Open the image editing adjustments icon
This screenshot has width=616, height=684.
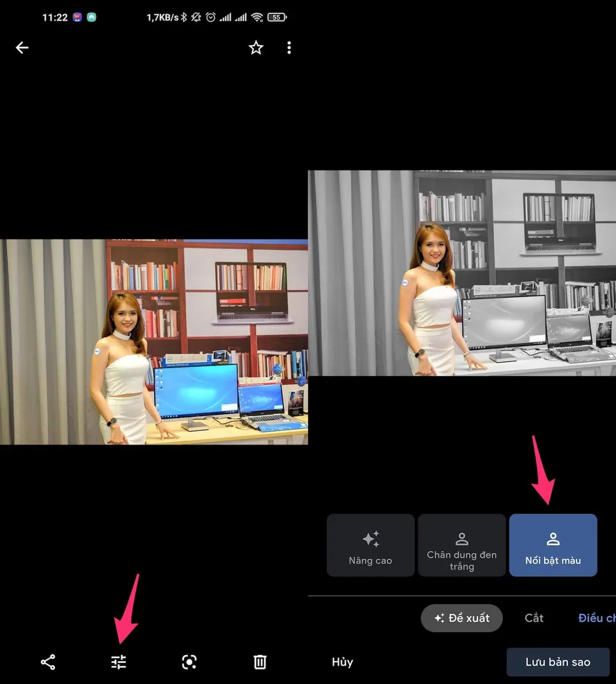(118, 662)
